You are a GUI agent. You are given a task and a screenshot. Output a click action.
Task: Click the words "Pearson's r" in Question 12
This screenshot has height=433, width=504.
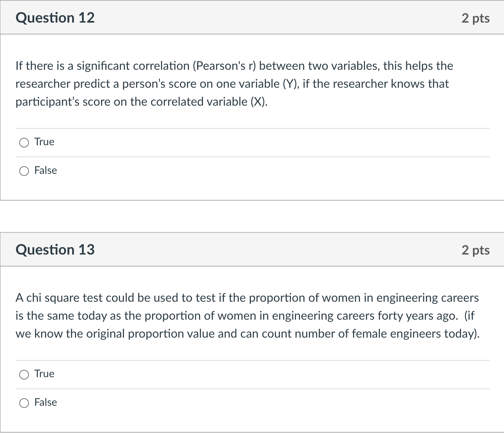(224, 66)
